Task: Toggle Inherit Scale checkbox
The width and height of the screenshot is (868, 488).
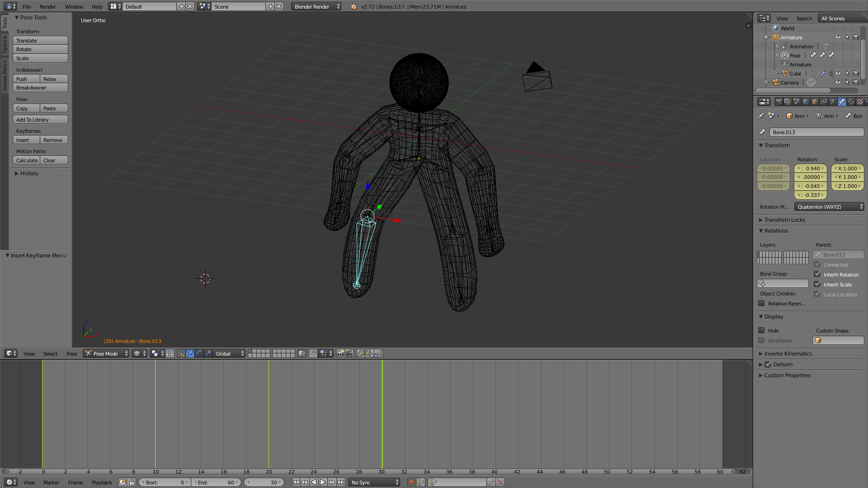Action: [817, 284]
